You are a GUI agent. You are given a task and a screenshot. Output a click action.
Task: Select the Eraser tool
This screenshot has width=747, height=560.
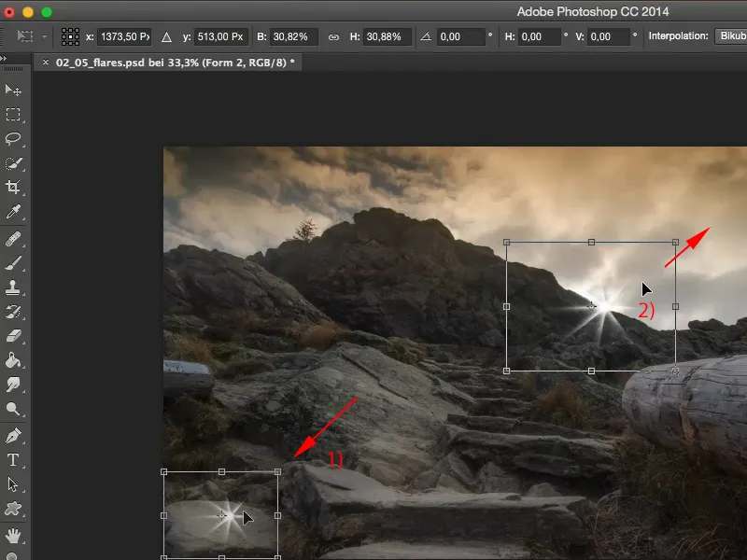13,336
